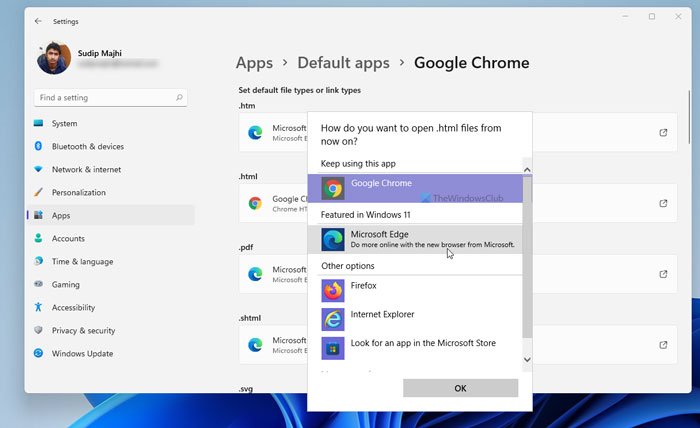Screen dimensions: 700x428
Task: Open System settings in sidebar
Action: [64, 123]
